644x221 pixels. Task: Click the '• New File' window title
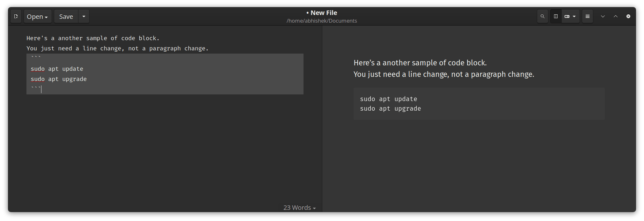point(322,13)
